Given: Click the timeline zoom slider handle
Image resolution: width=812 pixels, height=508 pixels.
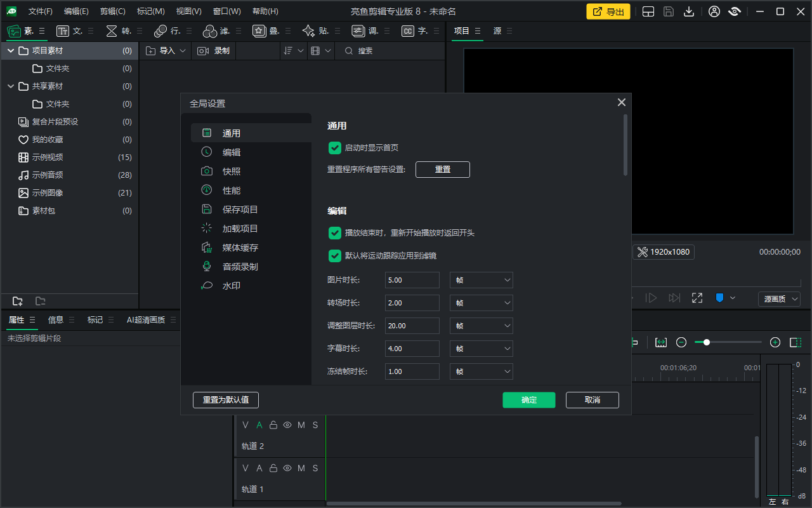Looking at the screenshot, I should (707, 342).
